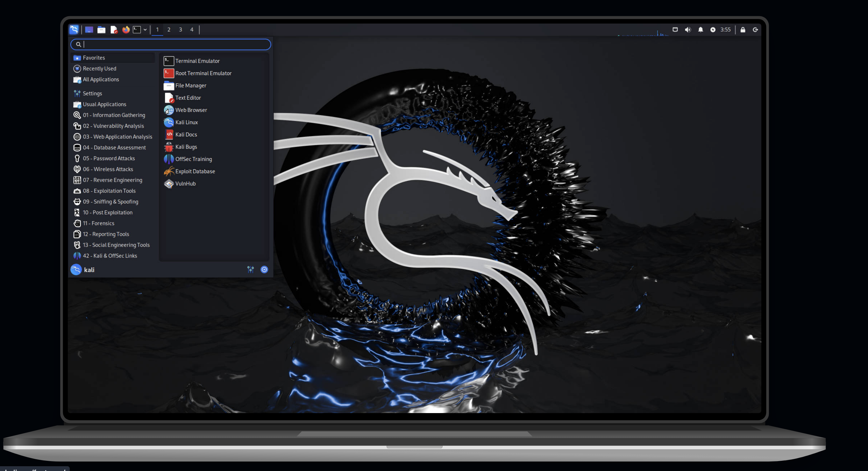
Task: Open 08 - Exploitation Tools category
Action: point(113,191)
